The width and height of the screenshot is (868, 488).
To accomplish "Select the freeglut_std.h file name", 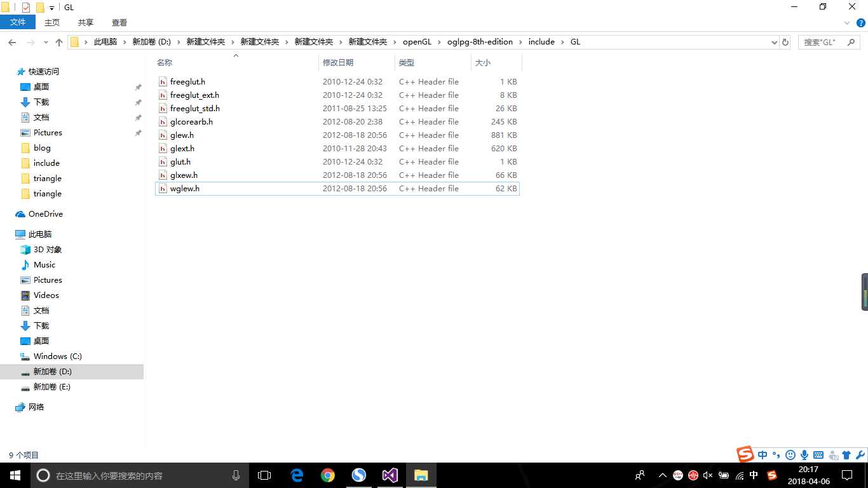I will point(195,109).
